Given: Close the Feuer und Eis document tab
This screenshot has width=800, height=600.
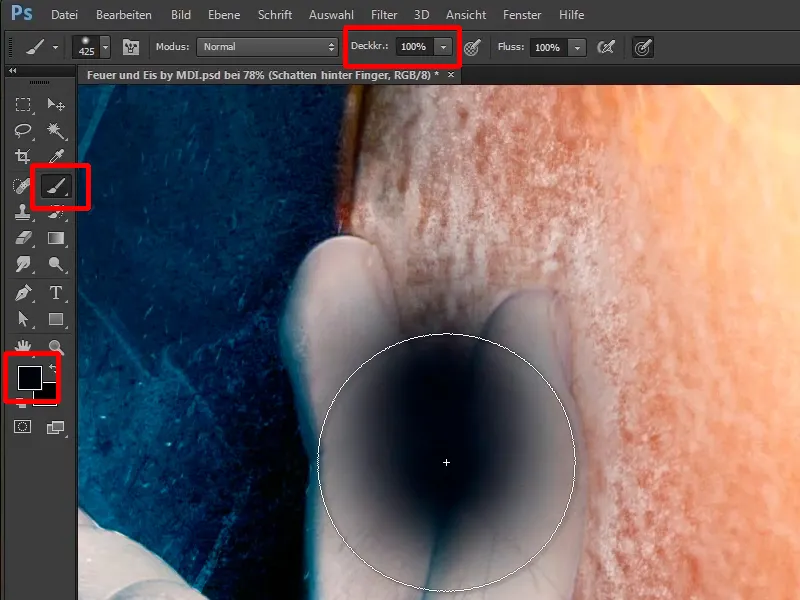Looking at the screenshot, I should (451, 75).
